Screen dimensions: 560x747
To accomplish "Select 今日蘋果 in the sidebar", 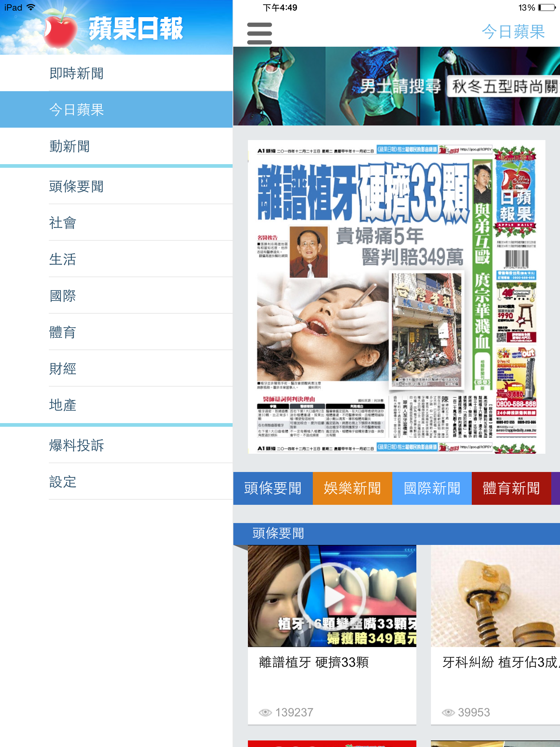I will point(116,110).
